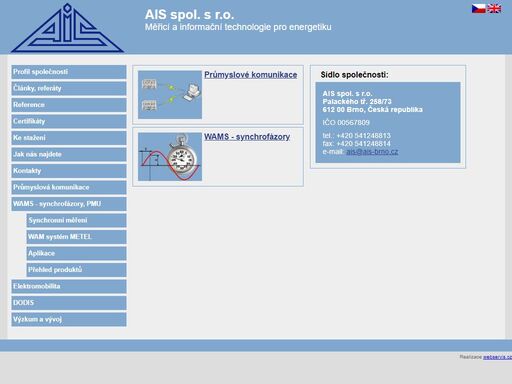Click the IČO 00567809 text
This screenshot has width=512, height=384.
coord(346,123)
